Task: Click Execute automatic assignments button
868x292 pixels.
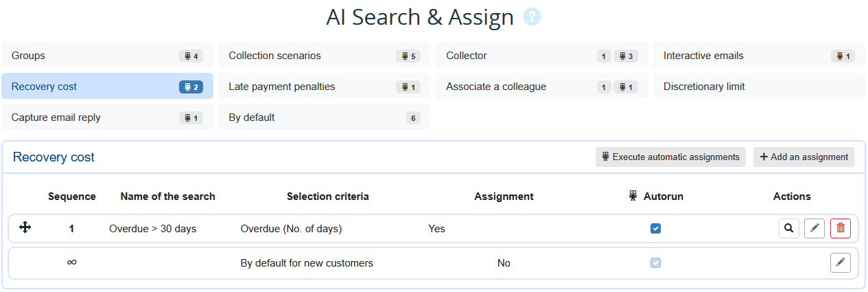Action: pos(670,157)
